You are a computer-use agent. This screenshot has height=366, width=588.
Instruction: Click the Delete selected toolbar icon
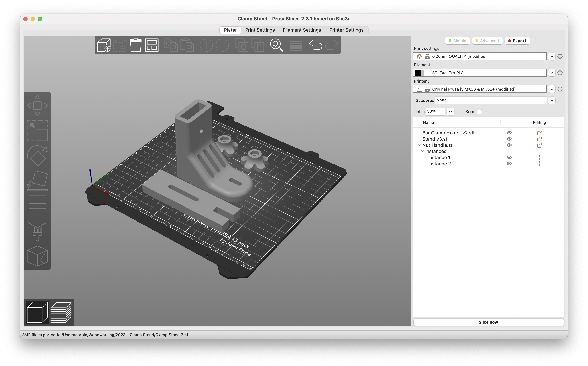pos(120,45)
